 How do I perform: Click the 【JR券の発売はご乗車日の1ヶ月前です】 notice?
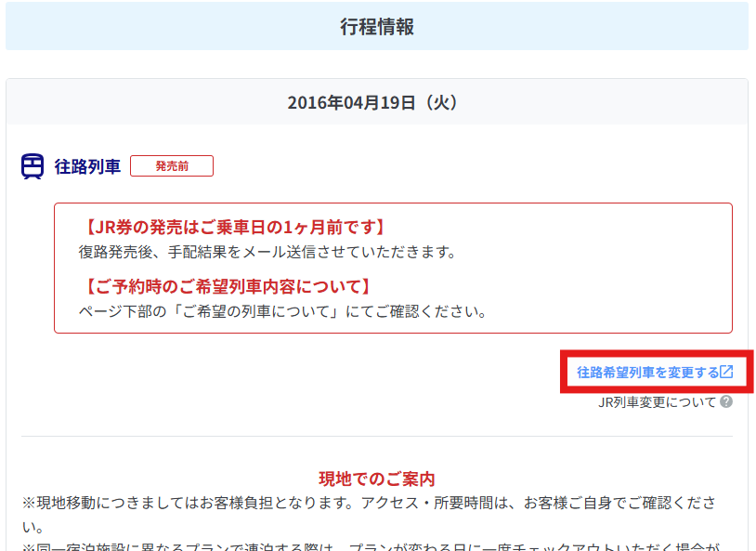(x=235, y=228)
